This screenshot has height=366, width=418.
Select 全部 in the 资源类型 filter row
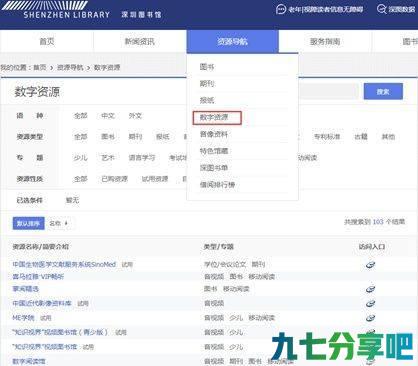pyautogui.click(x=80, y=137)
